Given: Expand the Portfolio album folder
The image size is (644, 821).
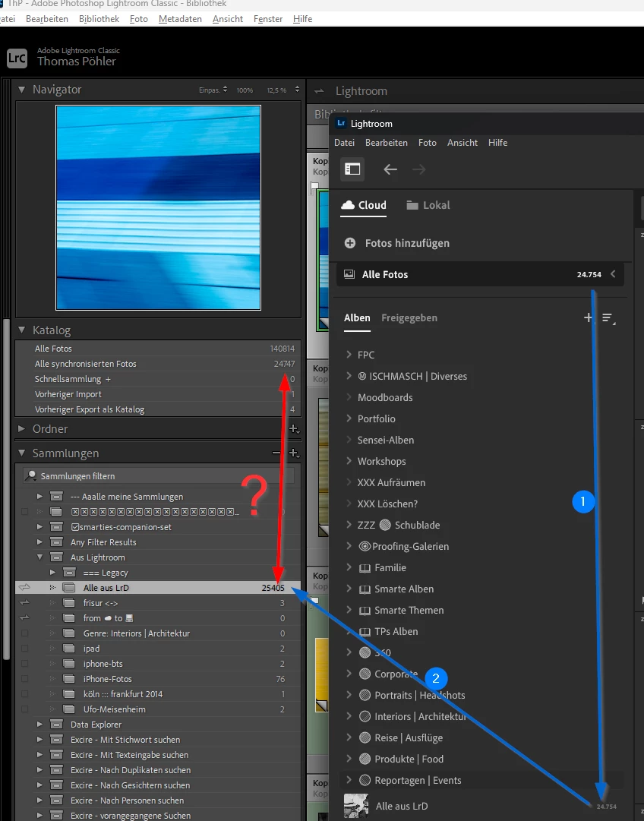Looking at the screenshot, I should [349, 418].
